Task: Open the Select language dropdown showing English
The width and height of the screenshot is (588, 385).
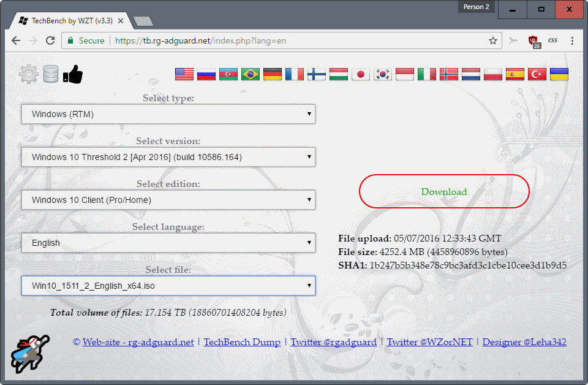Action: point(168,243)
